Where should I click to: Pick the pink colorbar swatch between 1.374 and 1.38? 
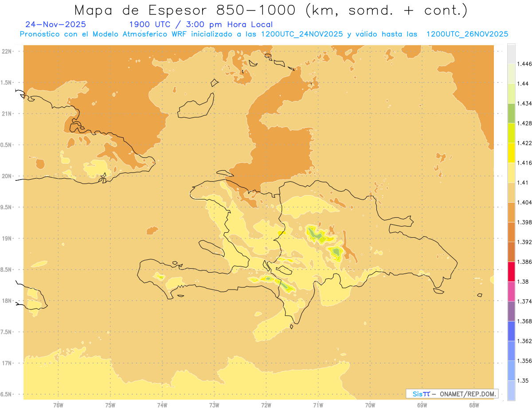tap(511, 291)
